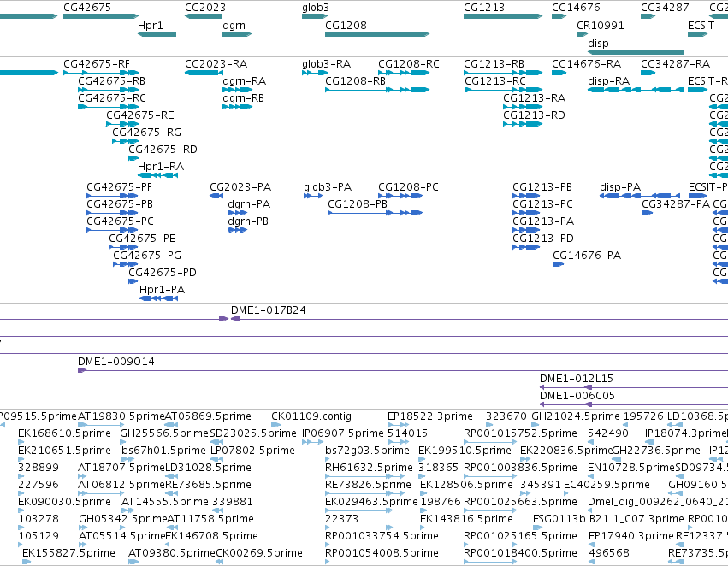Select the EP18522.3prime EST label
728x566 pixels.
430,416
